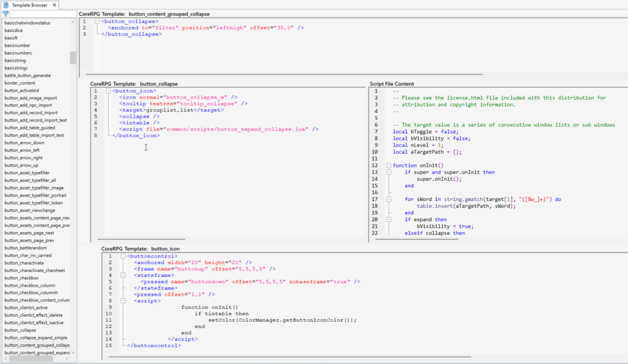Select button_content_grouped_expand template
628x364 pixels.
(x=37, y=353)
